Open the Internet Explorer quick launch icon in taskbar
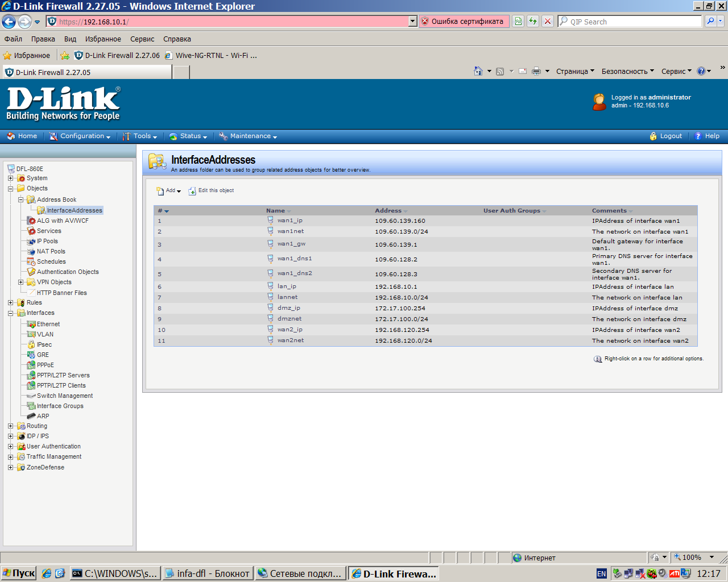The width and height of the screenshot is (728, 582). [x=47, y=573]
